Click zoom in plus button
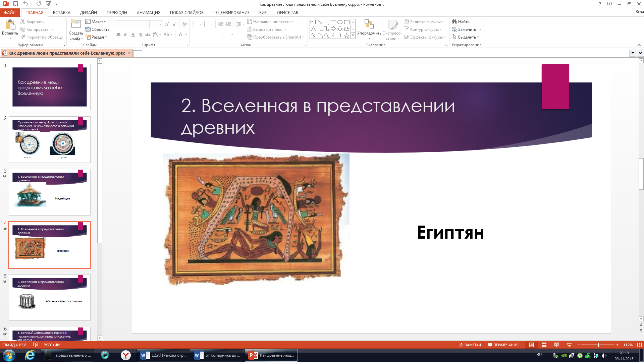The height and width of the screenshot is (362, 644). 617,345
